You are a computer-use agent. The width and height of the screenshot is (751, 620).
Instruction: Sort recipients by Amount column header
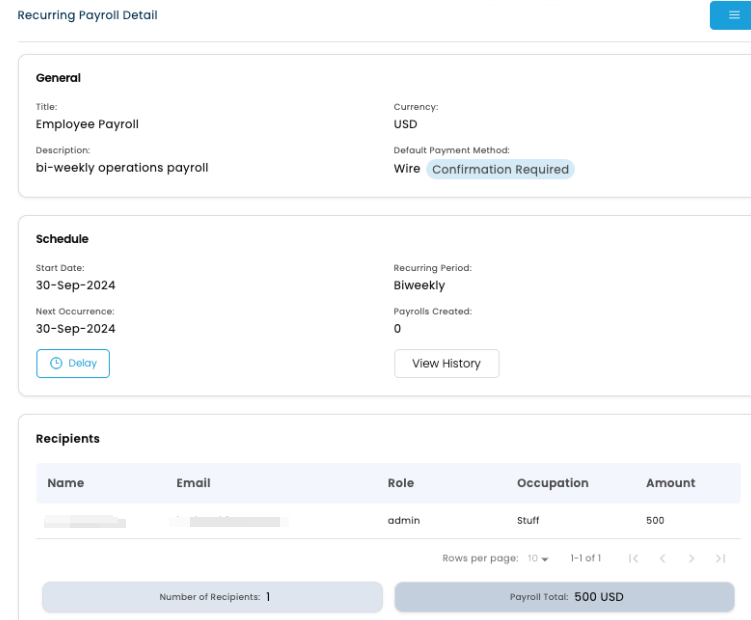[670, 483]
